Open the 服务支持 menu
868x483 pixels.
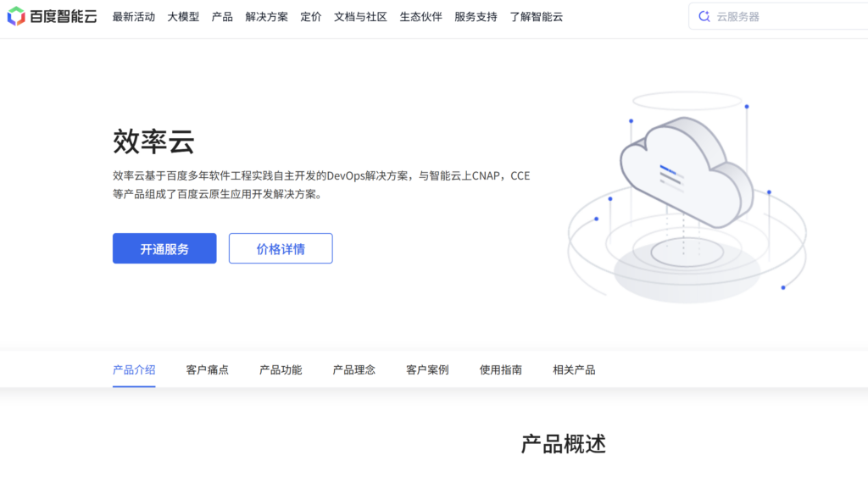pyautogui.click(x=476, y=17)
